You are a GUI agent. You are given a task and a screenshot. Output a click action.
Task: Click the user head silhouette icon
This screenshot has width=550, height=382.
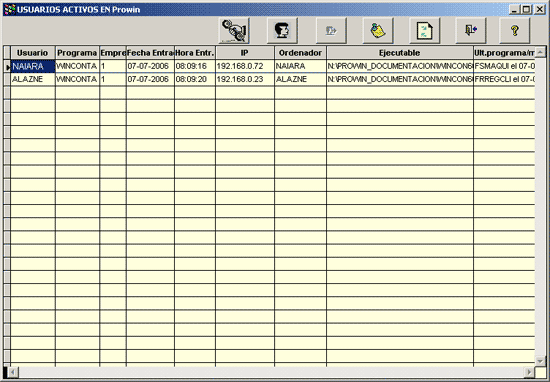[x=282, y=31]
